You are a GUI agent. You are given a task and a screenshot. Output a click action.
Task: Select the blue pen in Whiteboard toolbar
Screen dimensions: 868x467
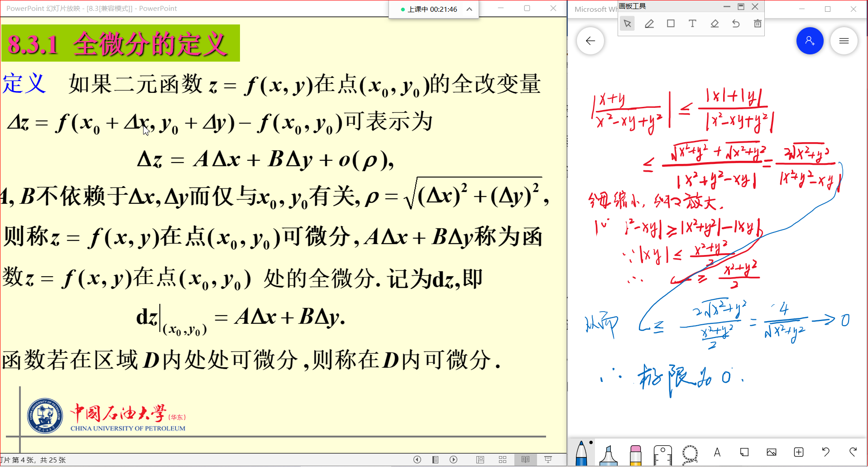click(x=581, y=453)
